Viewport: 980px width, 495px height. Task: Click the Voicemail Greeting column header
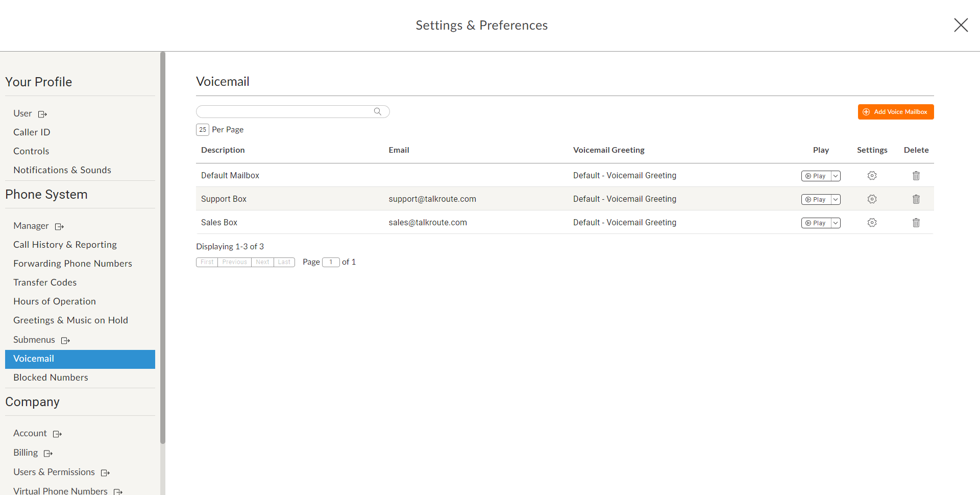pyautogui.click(x=609, y=150)
